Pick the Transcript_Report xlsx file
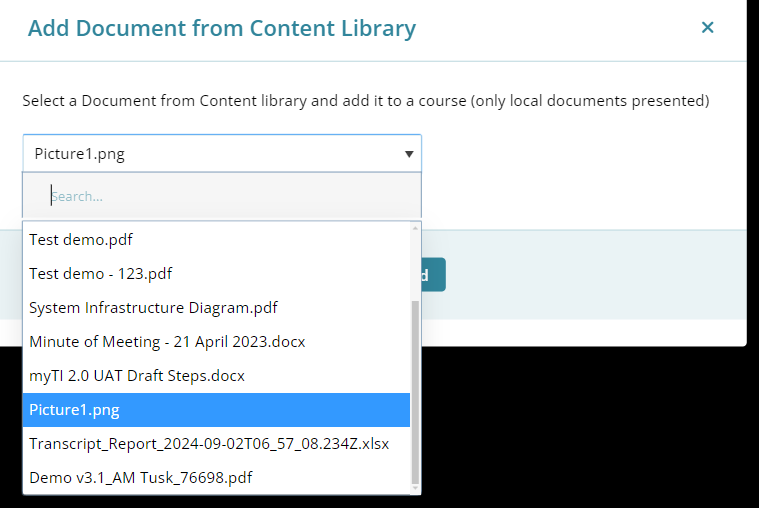 pos(209,444)
